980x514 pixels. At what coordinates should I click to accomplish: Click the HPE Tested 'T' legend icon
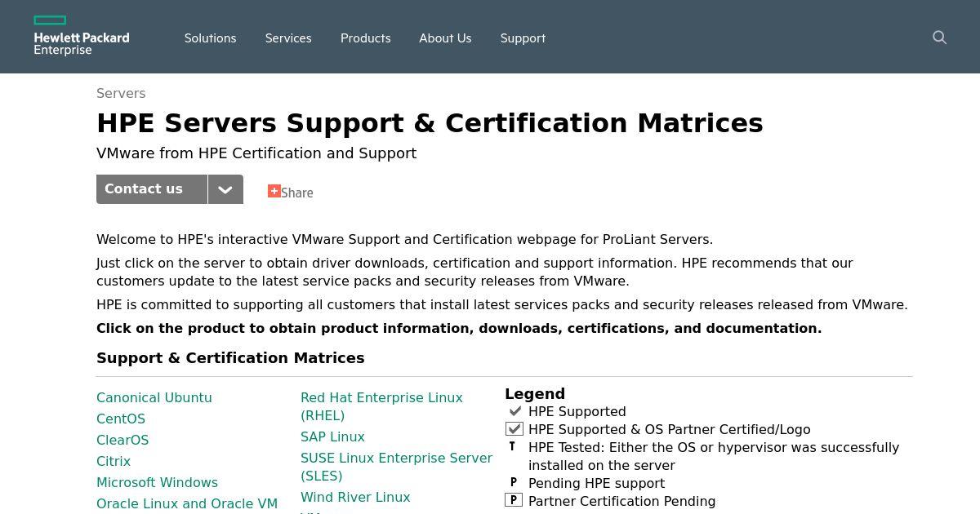(512, 446)
